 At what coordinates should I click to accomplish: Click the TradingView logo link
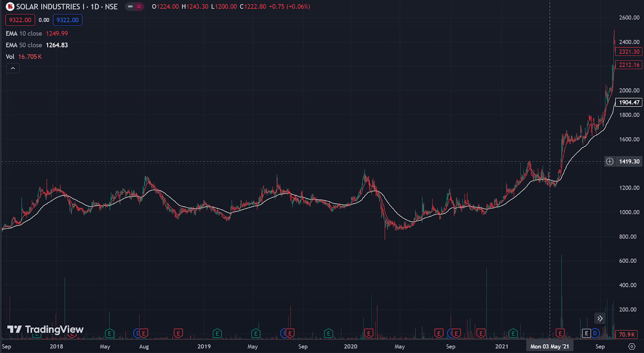(x=45, y=330)
